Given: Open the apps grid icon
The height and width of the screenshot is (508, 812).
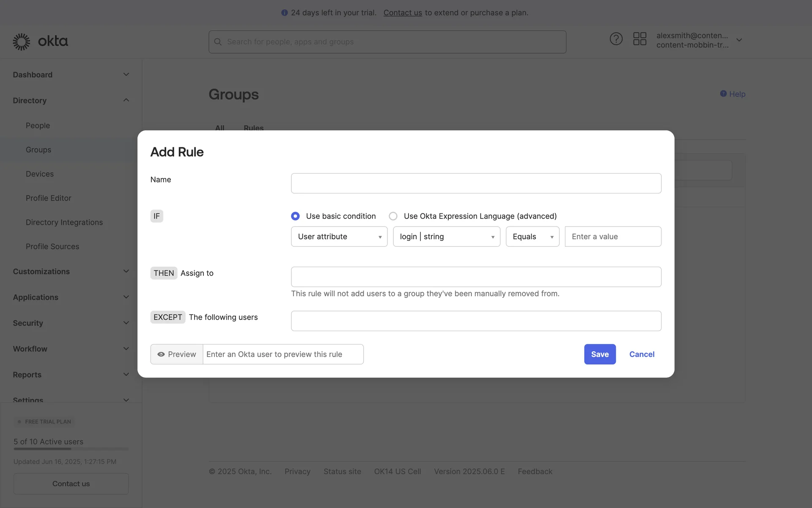Looking at the screenshot, I should click(639, 39).
